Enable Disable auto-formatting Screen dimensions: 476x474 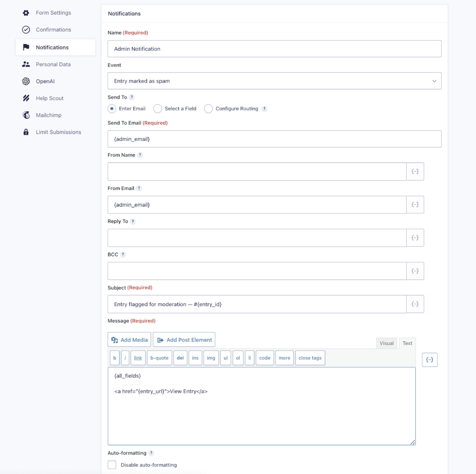[112, 465]
